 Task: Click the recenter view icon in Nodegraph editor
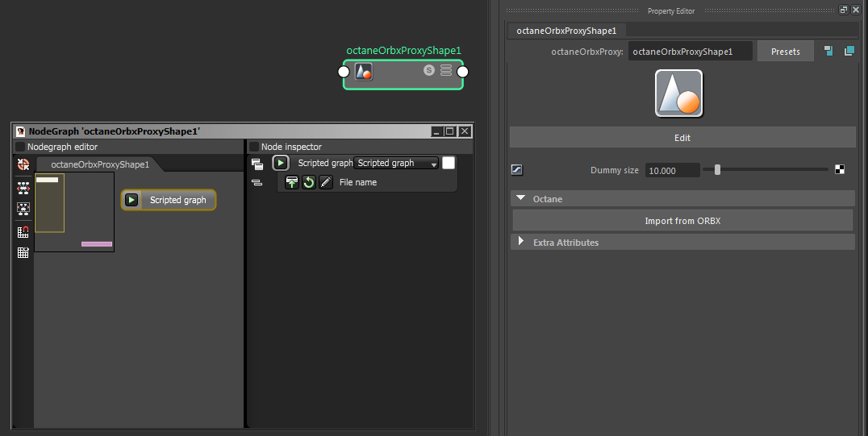point(23,164)
